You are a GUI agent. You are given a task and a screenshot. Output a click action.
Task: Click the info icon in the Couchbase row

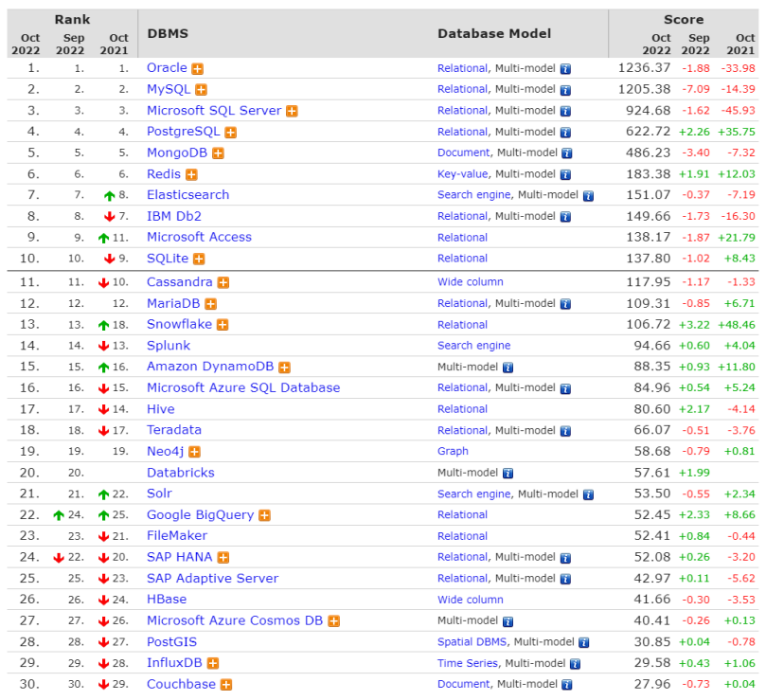pos(566,685)
